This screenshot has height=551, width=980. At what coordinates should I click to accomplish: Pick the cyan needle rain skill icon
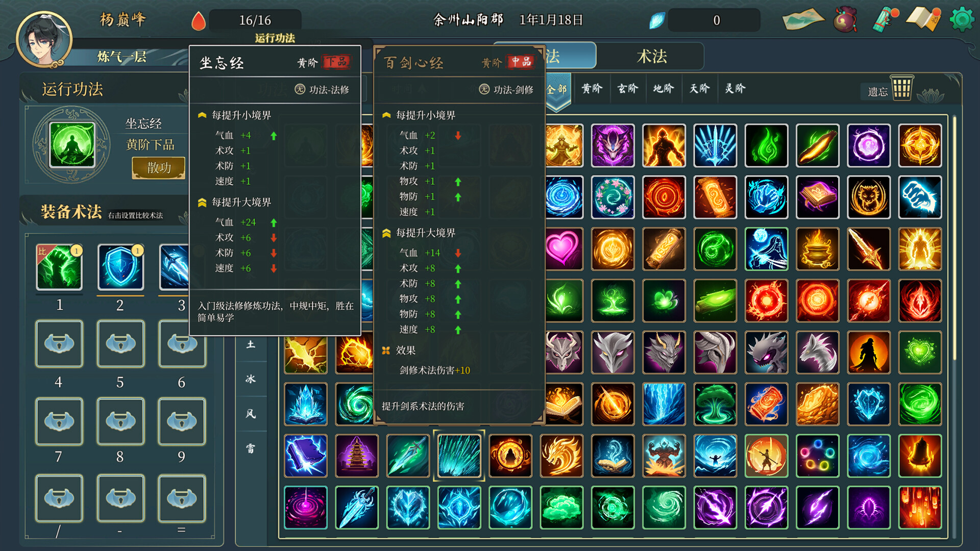point(459,456)
